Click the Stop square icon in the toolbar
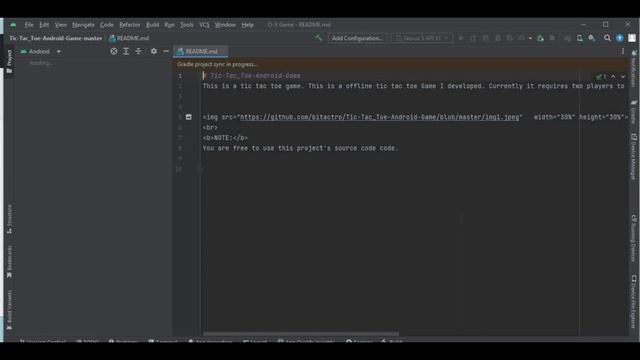The height and width of the screenshot is (360, 640). (552, 38)
